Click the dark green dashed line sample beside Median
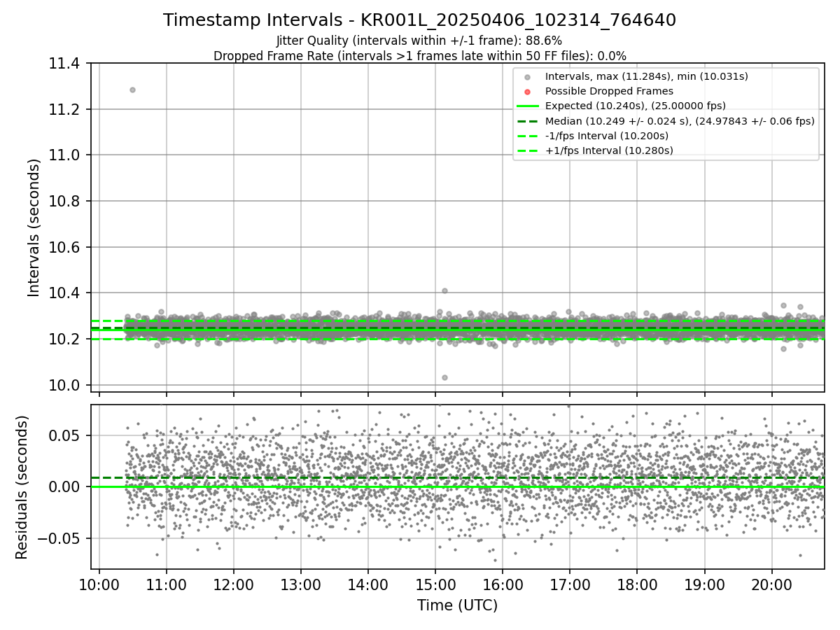 coord(528,121)
